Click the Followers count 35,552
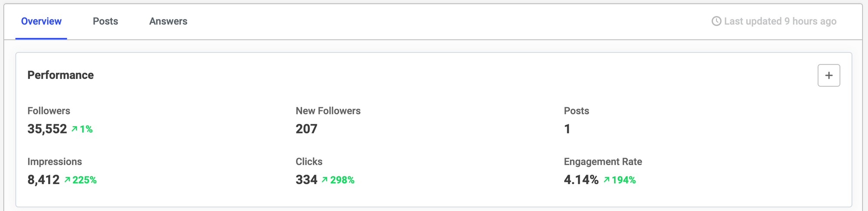This screenshot has height=211, width=868. [47, 129]
